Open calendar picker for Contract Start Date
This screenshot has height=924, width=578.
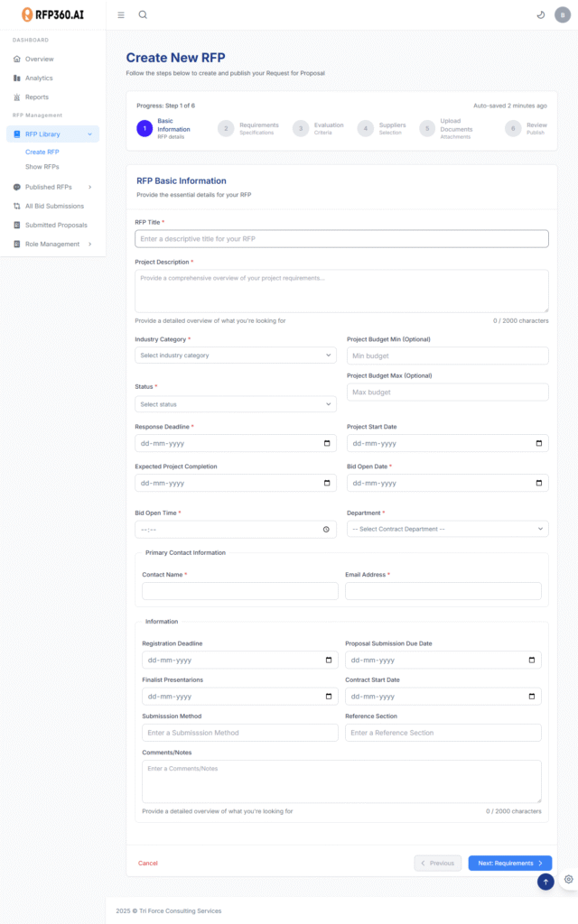tap(532, 697)
